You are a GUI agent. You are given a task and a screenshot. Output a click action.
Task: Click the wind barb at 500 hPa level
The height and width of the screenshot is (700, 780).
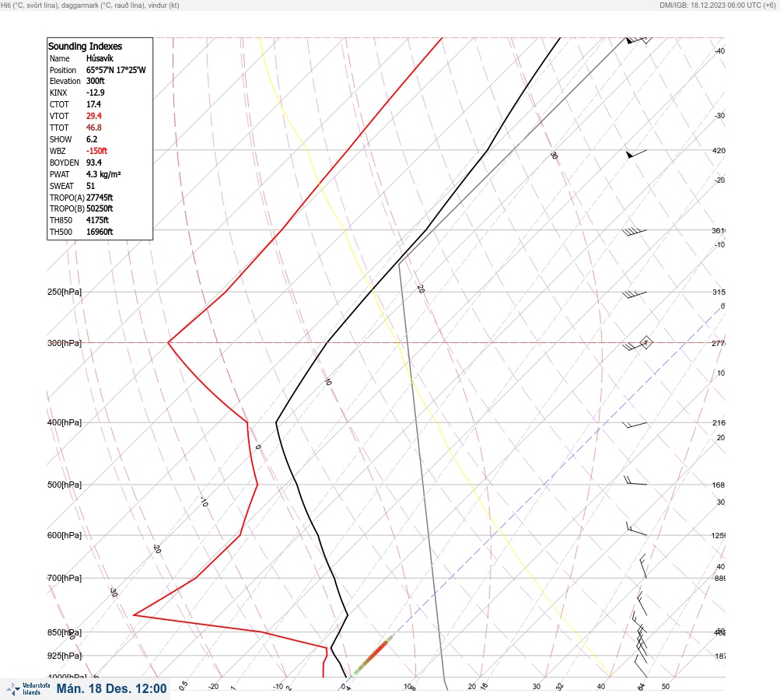pos(635,481)
